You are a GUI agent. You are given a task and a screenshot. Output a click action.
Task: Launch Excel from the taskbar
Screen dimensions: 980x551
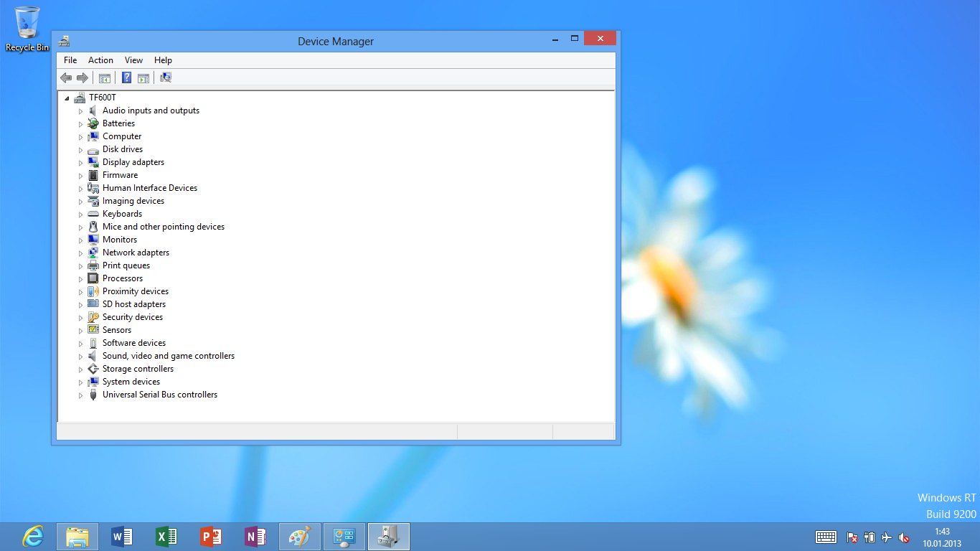166,537
